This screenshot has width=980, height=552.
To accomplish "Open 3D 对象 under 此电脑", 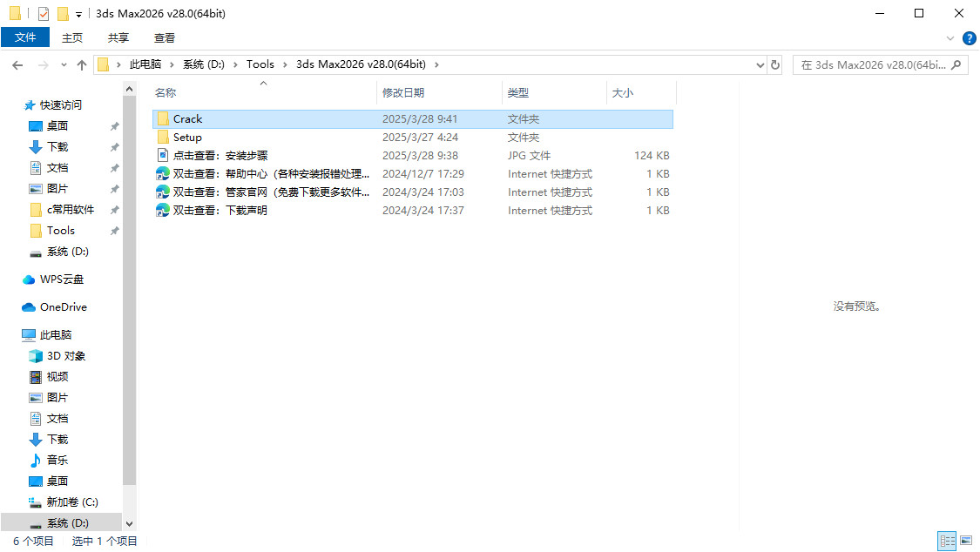I will pos(65,356).
